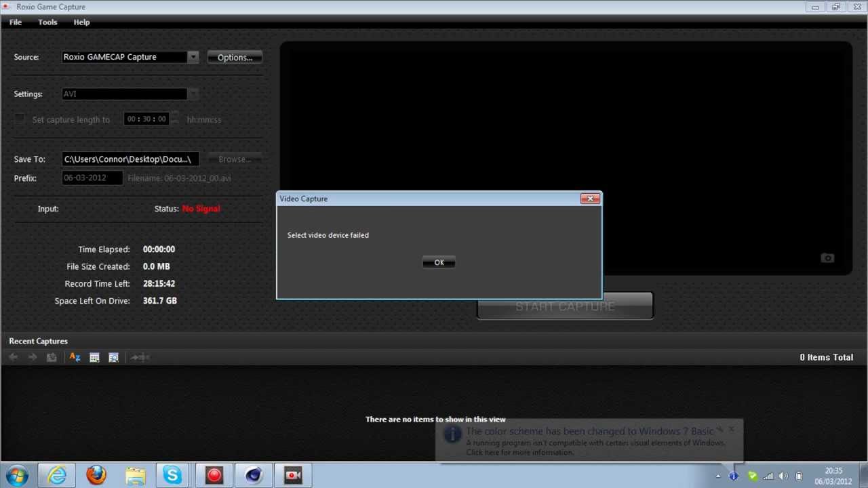Open the Help menu

[81, 22]
